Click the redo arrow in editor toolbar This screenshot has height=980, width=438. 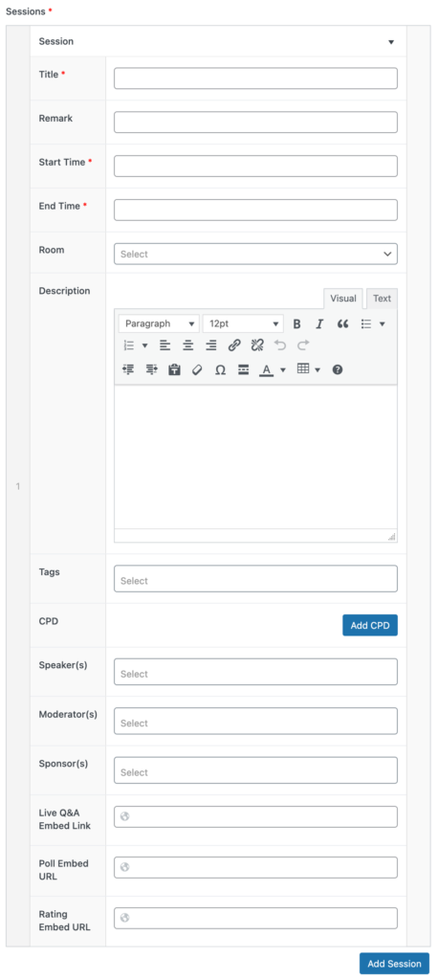303,345
